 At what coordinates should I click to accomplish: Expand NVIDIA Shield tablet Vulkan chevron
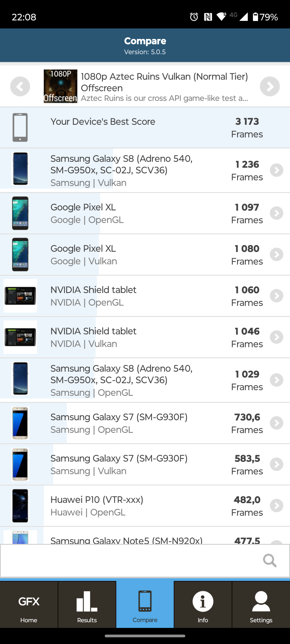point(276,337)
